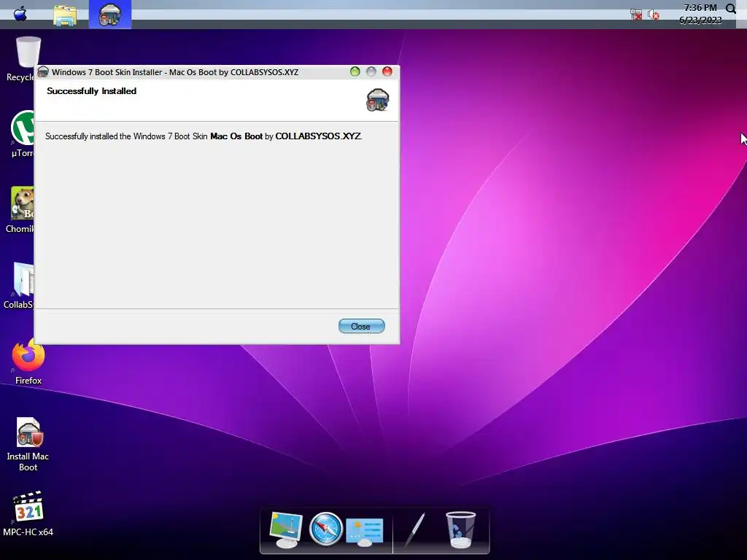
Task: Click the Successfully Installed heading
Action: click(91, 91)
